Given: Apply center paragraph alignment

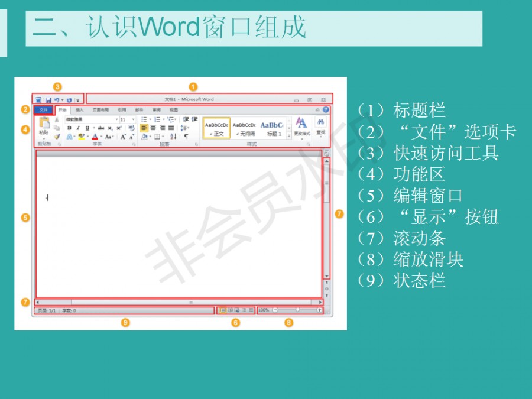Looking at the screenshot, I should point(153,128).
